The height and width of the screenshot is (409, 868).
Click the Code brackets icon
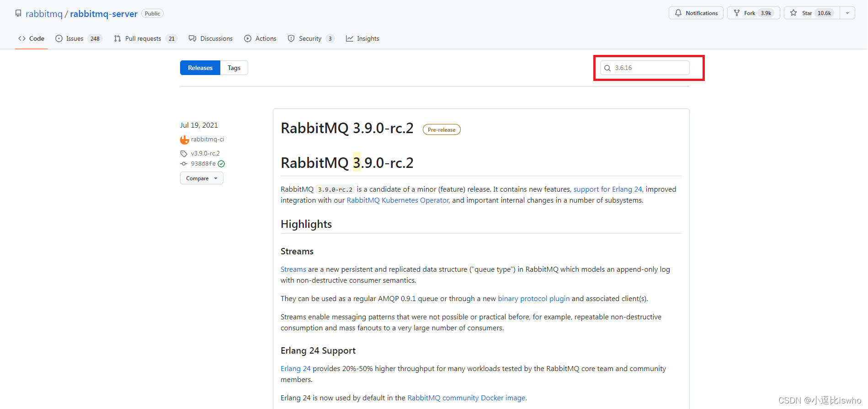(22, 38)
